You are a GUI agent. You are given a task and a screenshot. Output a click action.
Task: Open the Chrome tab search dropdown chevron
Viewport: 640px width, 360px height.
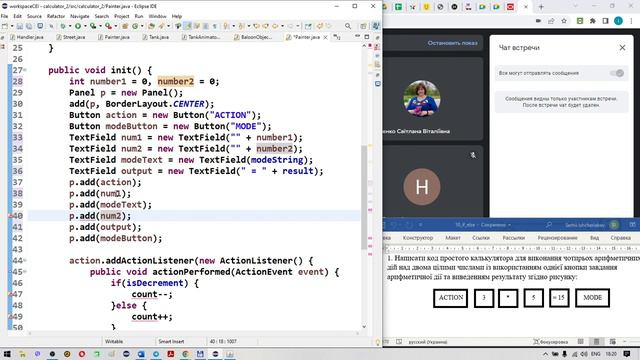[x=575, y=7]
